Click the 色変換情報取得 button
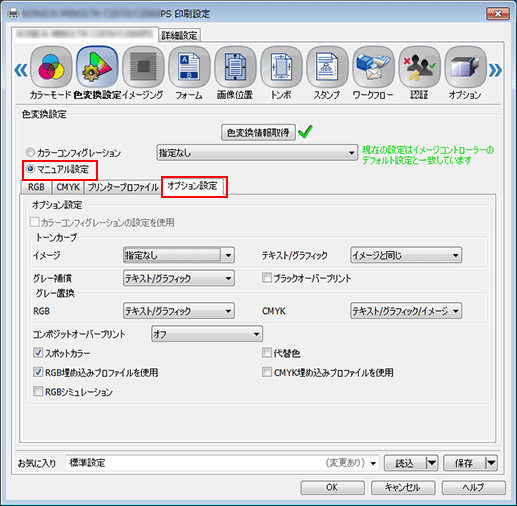The height and width of the screenshot is (506, 517). [x=258, y=132]
